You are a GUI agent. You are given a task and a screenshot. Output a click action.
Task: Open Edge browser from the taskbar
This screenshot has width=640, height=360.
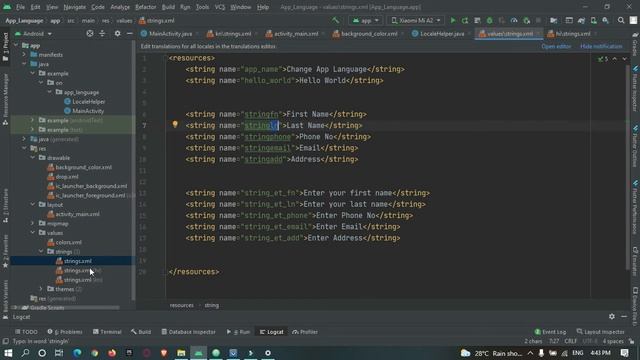click(77, 353)
